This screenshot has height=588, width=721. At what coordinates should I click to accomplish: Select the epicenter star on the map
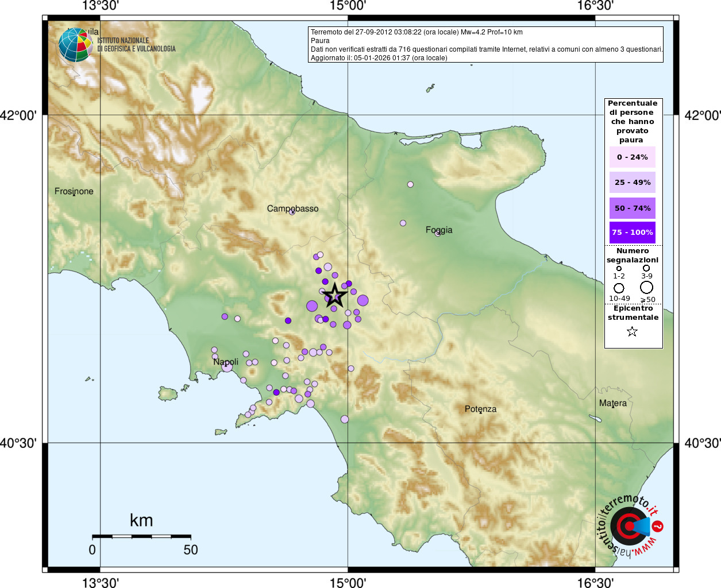click(x=335, y=296)
